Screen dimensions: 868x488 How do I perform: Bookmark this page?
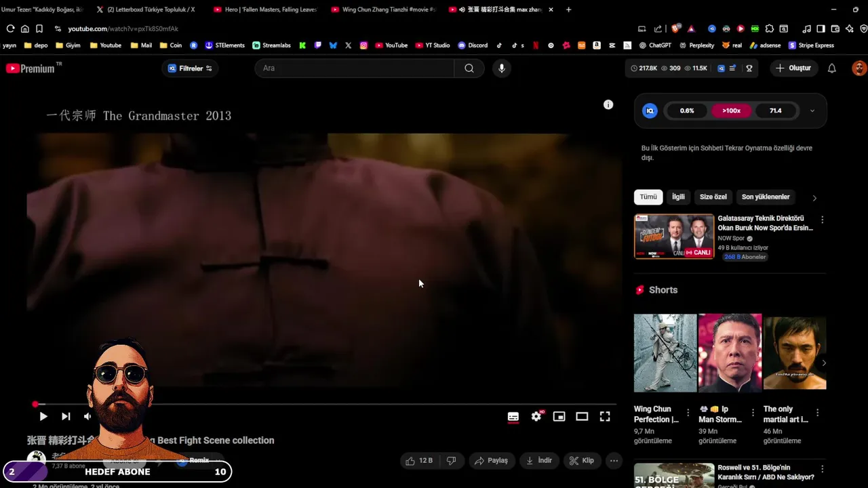click(39, 28)
